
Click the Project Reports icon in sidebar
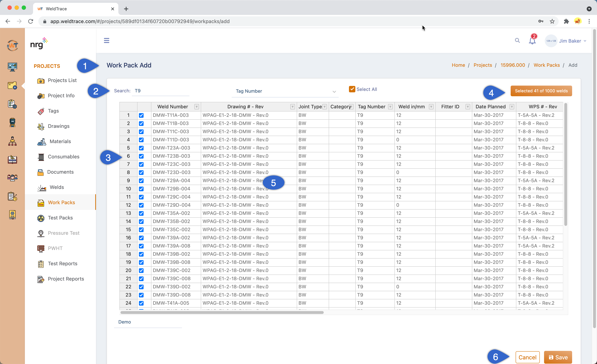[x=41, y=279]
